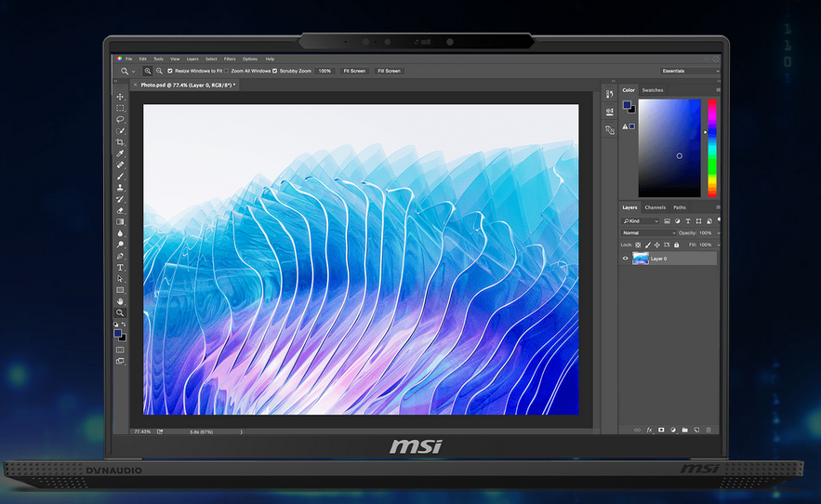Select the History Brush tool
Image resolution: width=821 pixels, height=504 pixels.
point(120,199)
